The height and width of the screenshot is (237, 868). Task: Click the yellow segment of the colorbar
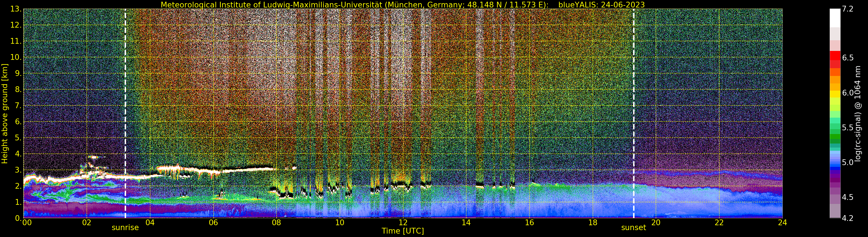click(x=835, y=94)
